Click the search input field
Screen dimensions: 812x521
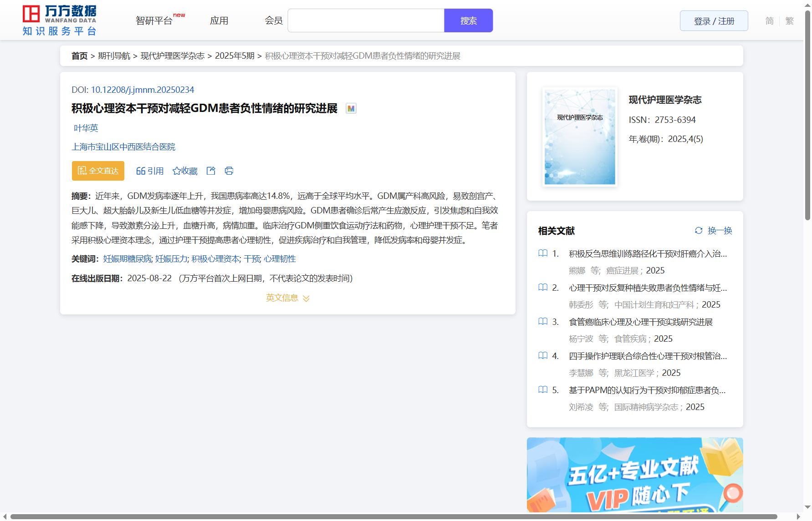366,21
